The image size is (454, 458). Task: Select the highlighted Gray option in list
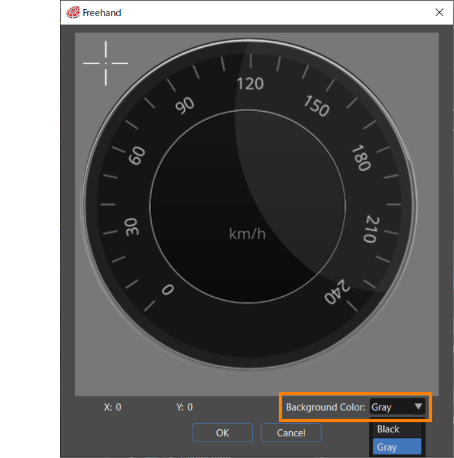397,447
